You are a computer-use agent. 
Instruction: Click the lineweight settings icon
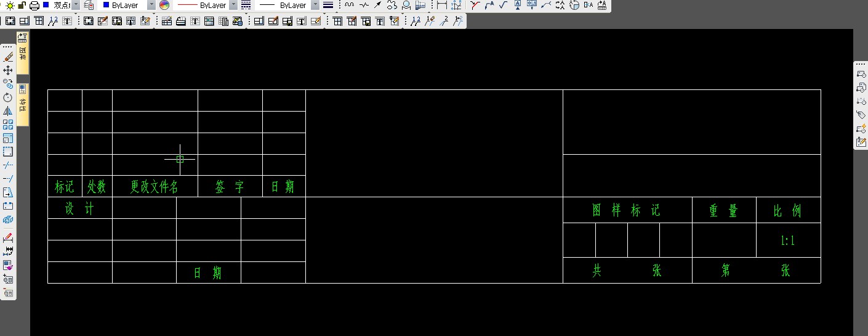(328, 5)
